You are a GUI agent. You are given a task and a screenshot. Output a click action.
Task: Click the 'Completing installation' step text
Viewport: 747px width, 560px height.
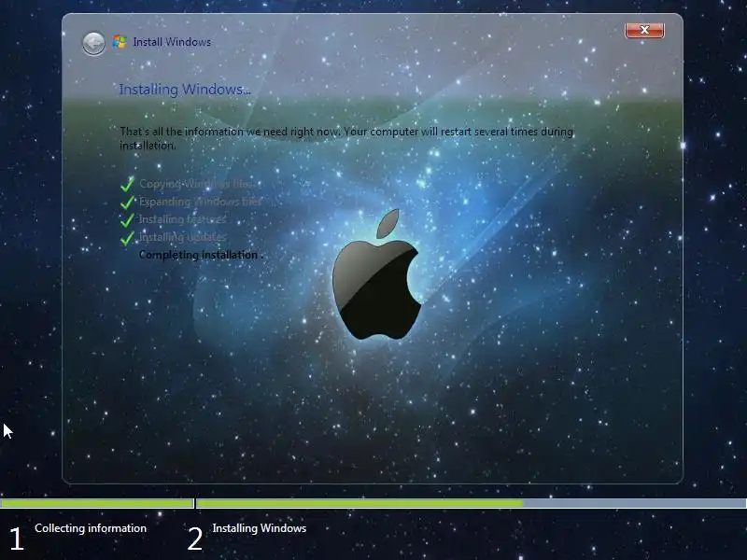coord(201,255)
